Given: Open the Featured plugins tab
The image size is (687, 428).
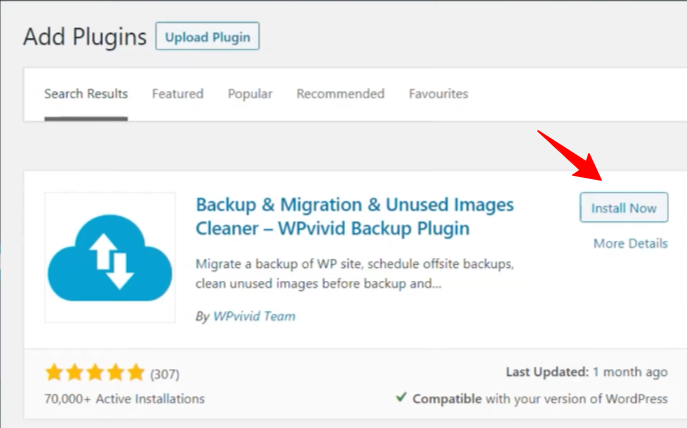Looking at the screenshot, I should (x=177, y=94).
